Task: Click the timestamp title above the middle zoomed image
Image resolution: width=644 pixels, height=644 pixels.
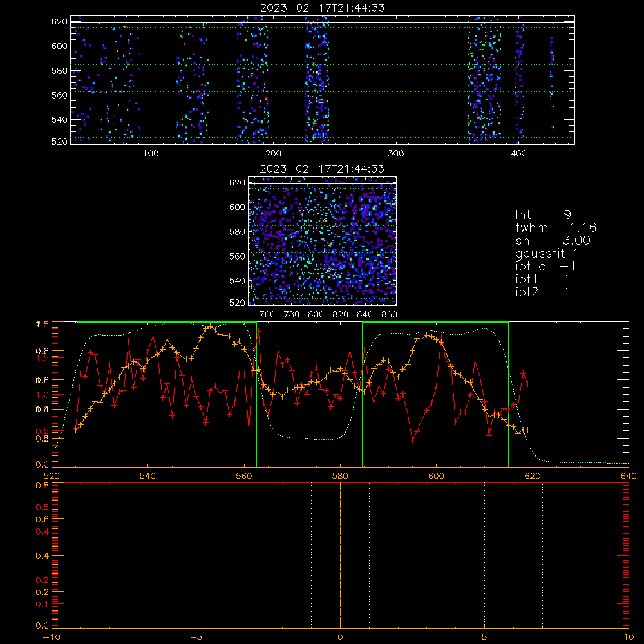Action: pos(323,169)
